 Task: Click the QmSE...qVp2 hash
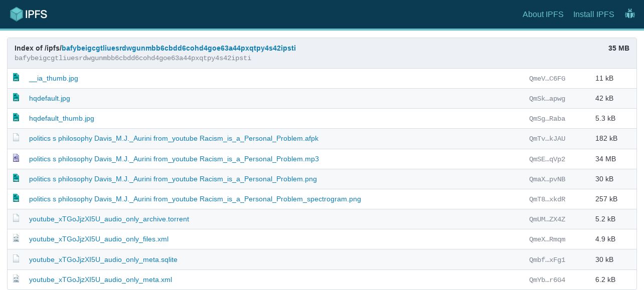(547, 159)
